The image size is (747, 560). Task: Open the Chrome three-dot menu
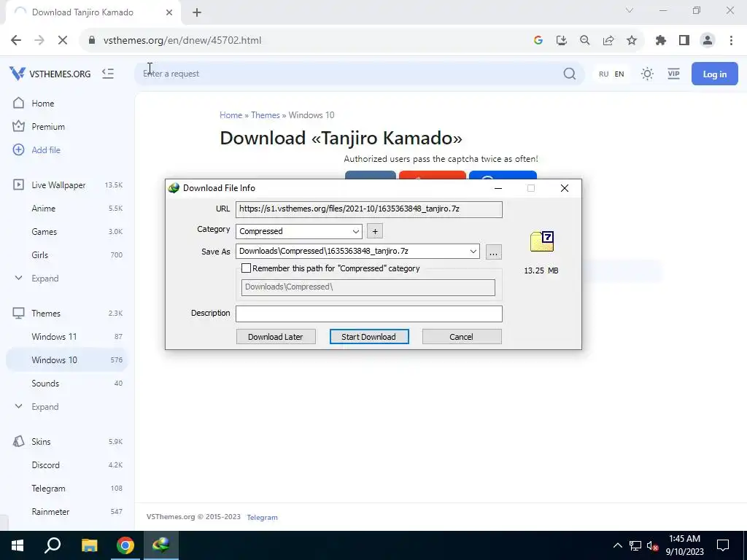pyautogui.click(x=731, y=41)
